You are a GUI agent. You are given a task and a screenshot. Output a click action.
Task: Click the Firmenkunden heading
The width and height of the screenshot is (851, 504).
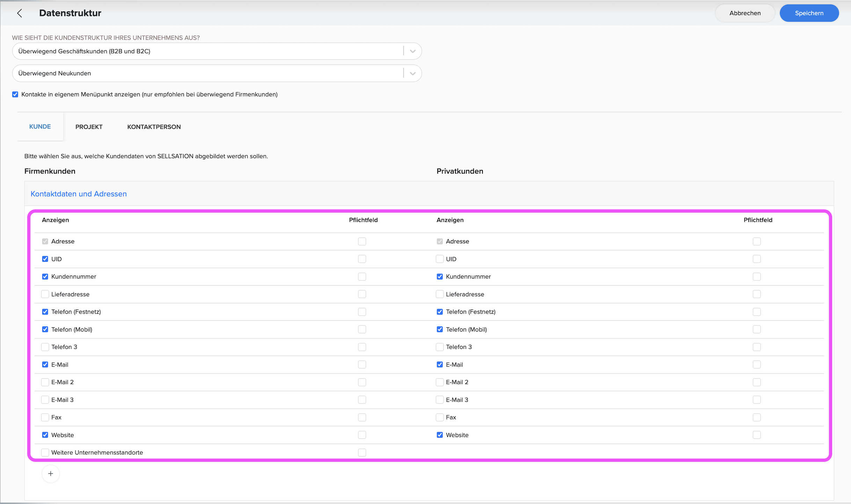point(50,171)
